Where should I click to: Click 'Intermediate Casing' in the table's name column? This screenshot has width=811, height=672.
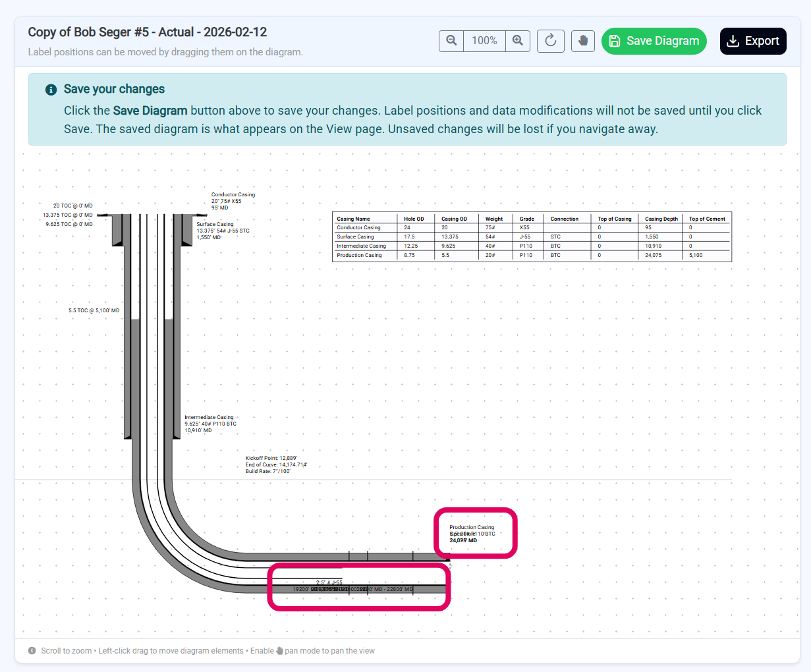(361, 246)
